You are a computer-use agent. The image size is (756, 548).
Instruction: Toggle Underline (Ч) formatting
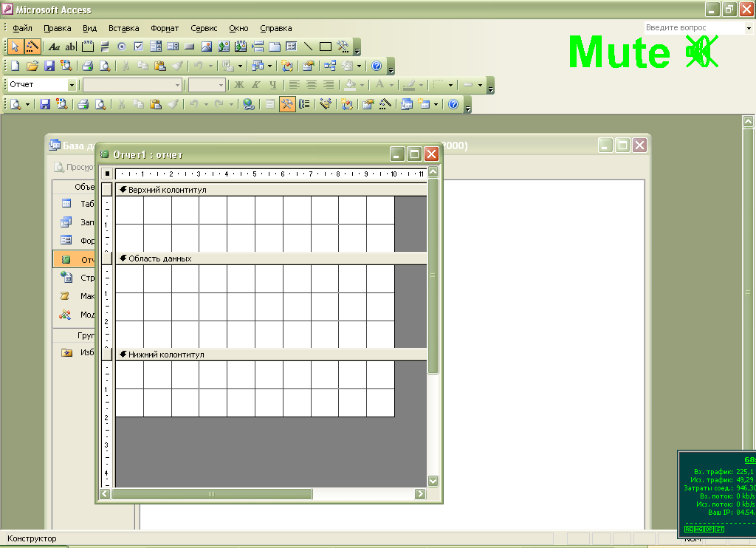click(273, 85)
